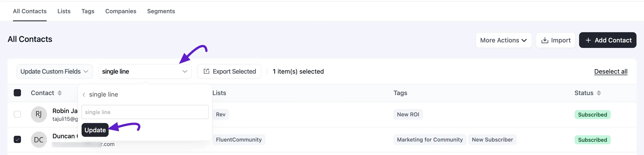The image size is (644, 155).
Task: Click the Contact column sort arrows
Action: click(x=59, y=93)
